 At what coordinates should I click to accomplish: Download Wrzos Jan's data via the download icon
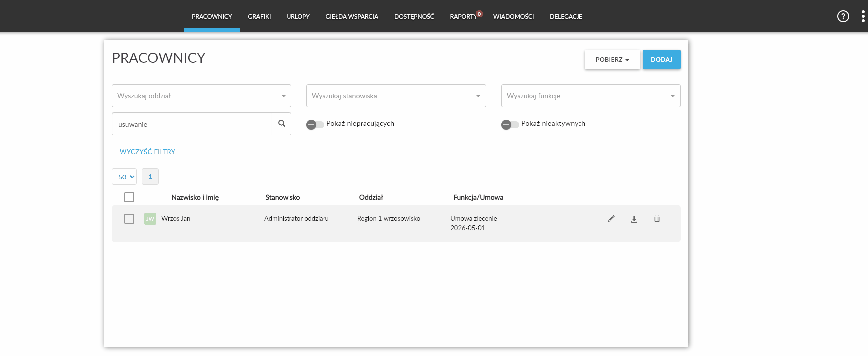pos(634,219)
